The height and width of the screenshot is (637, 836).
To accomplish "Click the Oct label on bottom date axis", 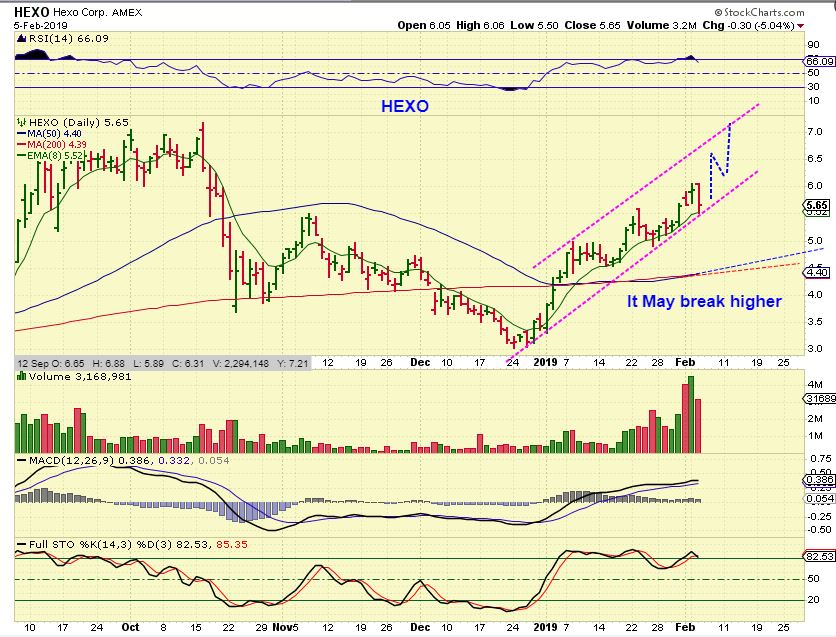I will pyautogui.click(x=130, y=627).
